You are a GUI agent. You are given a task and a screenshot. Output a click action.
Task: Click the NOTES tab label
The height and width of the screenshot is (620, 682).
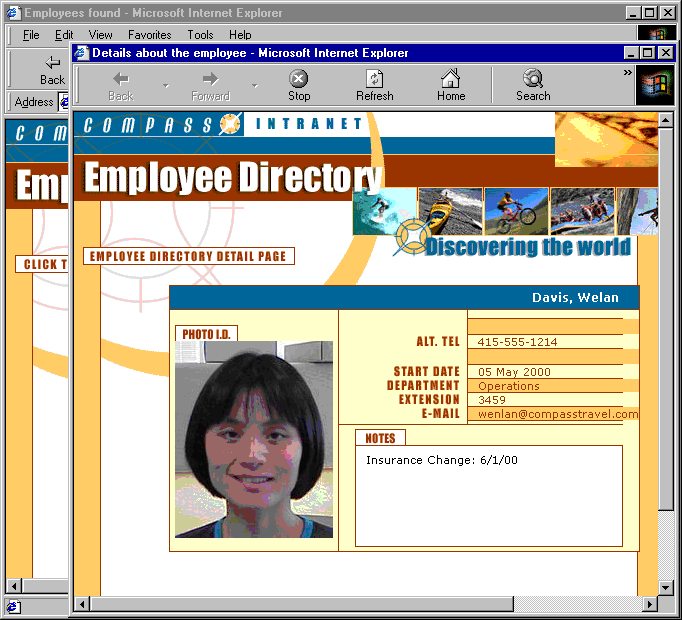click(x=380, y=438)
